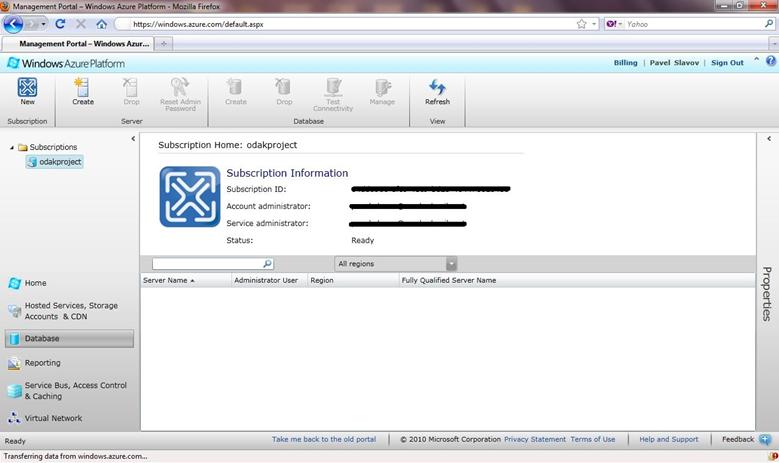This screenshot has width=779, height=463.
Task: Open the Privacy Statement link
Action: click(x=535, y=439)
